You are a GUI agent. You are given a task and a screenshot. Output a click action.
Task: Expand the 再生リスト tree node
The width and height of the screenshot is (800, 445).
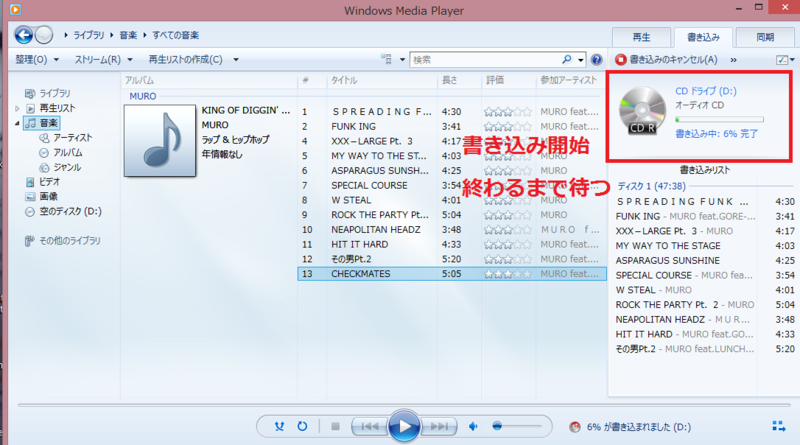[17, 108]
